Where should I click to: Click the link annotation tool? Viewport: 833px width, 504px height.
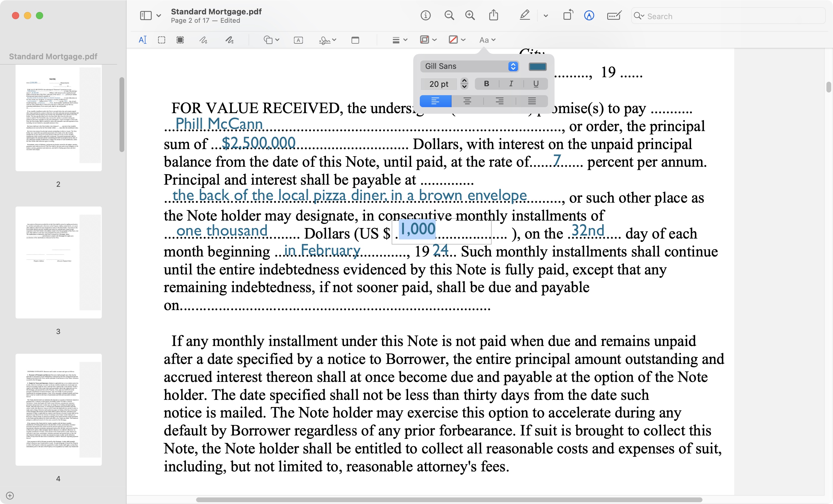(355, 40)
